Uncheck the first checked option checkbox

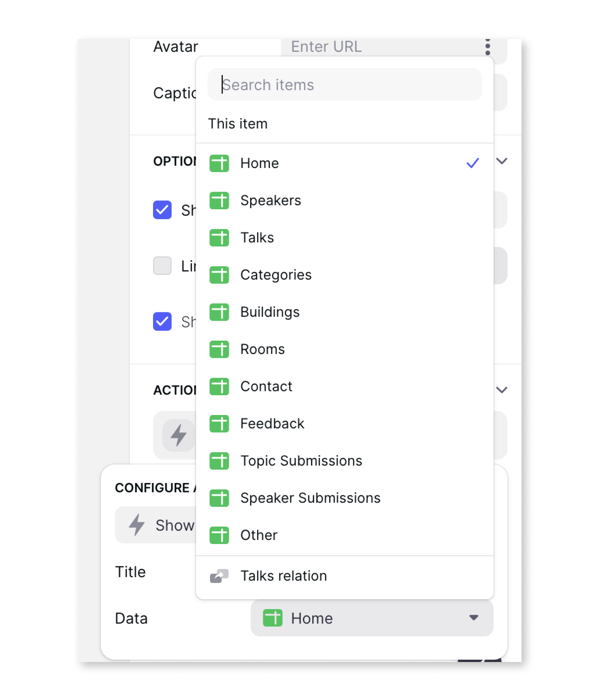coord(162,210)
